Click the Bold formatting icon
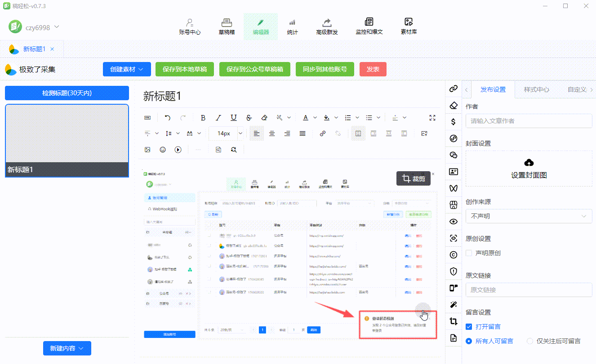 click(203, 118)
